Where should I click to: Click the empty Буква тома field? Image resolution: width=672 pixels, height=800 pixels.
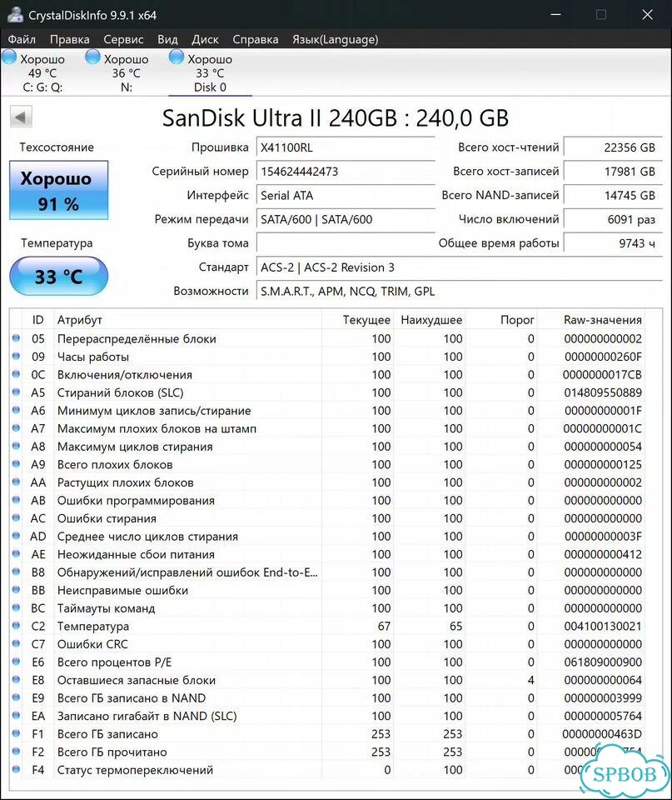click(346, 243)
